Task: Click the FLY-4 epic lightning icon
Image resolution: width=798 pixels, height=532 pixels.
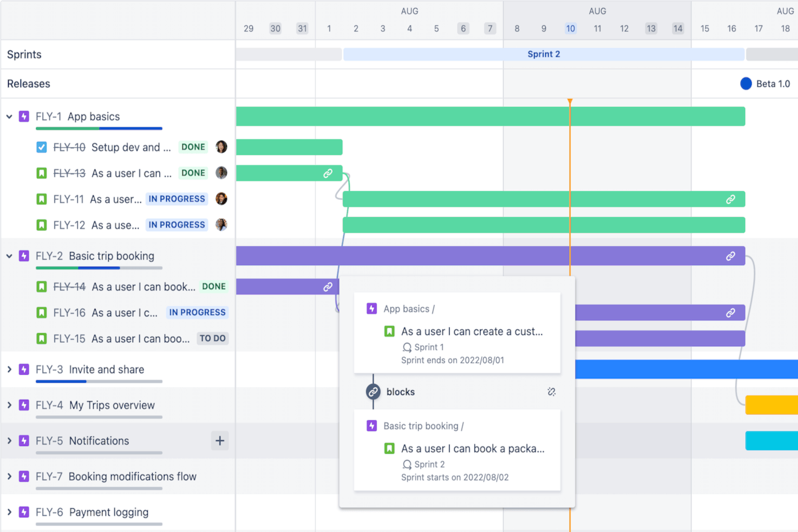Action: pyautogui.click(x=24, y=405)
